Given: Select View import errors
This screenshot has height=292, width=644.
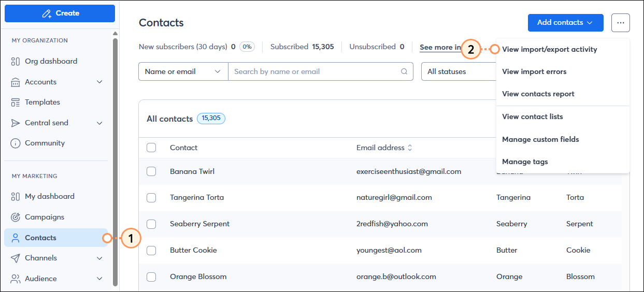Looking at the screenshot, I should (534, 71).
